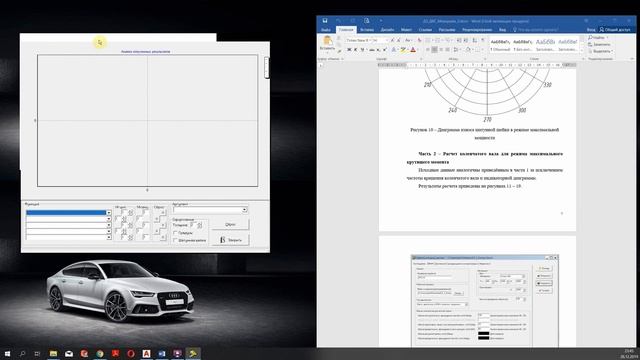Switch to the Макет ribbon tab

tap(406, 30)
